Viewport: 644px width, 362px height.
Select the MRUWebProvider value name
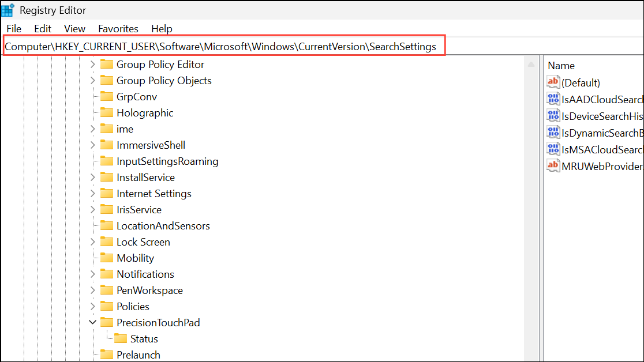602,167
